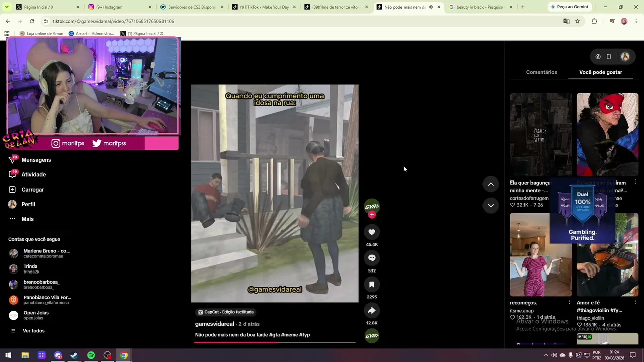Viewport: 644px width, 362px height.
Task: Open Atividade in the TikTok sidebar
Action: pyautogui.click(x=34, y=174)
